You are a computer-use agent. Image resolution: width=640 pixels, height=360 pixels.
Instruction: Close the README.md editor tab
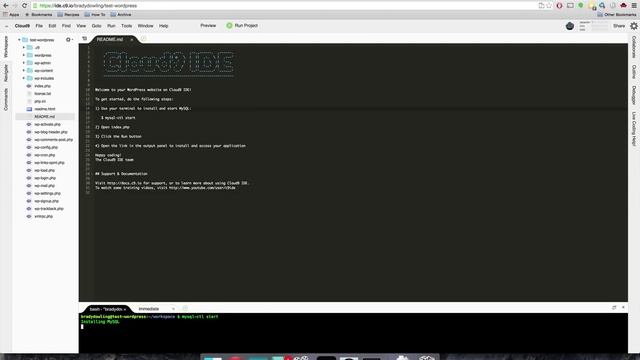coord(132,40)
